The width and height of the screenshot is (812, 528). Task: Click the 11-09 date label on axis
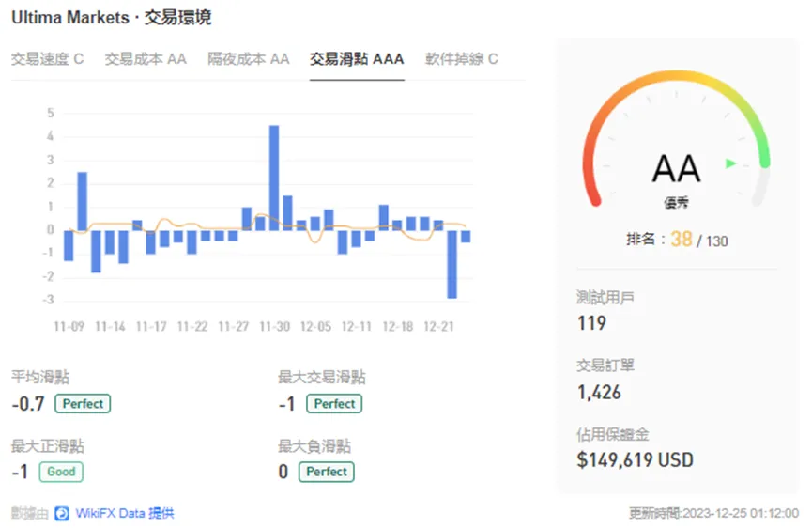coord(69,326)
